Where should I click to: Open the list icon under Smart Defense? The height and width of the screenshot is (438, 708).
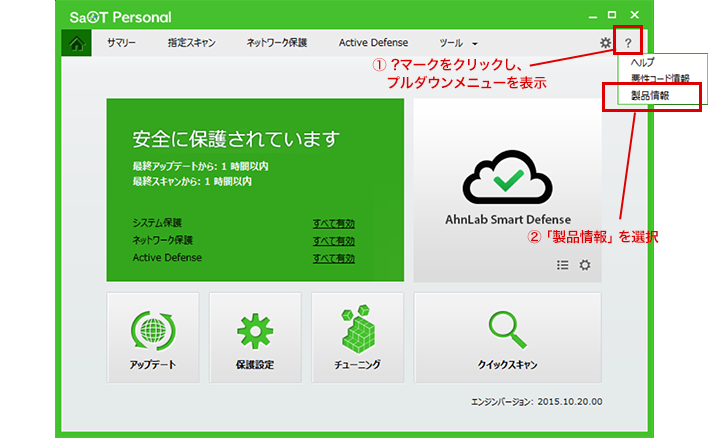(x=563, y=265)
